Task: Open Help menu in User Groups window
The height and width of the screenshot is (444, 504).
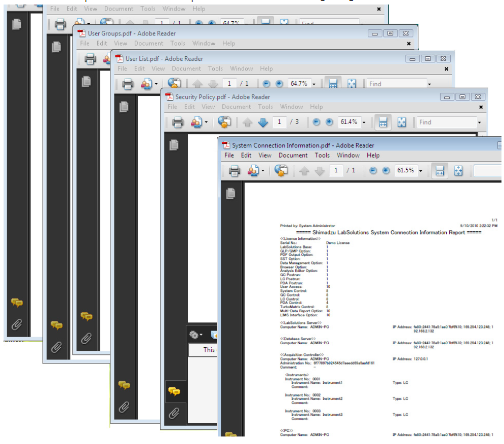Action: pos(229,43)
